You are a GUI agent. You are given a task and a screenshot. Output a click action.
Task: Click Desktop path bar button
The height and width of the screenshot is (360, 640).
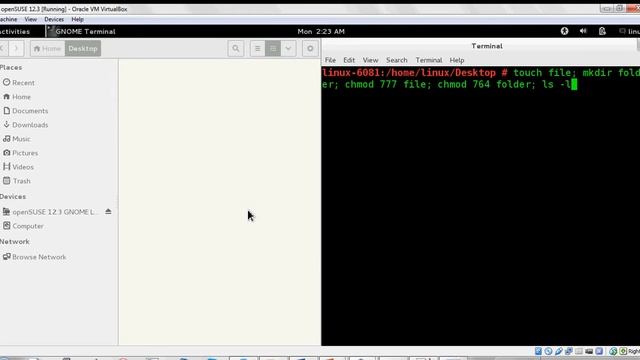pyautogui.click(x=83, y=49)
